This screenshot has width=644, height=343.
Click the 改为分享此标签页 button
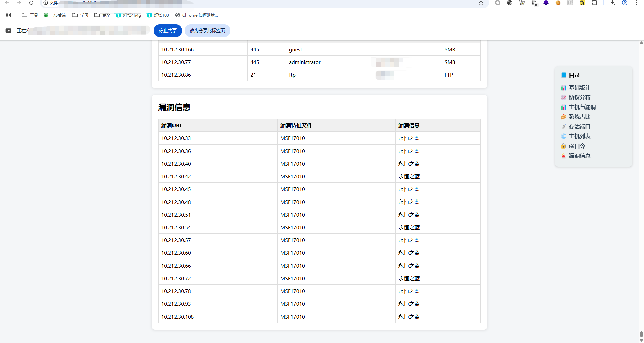207,31
